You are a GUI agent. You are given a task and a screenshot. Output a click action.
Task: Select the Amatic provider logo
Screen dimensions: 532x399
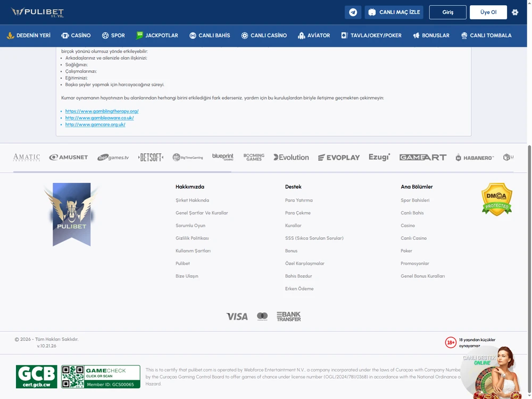27,157
